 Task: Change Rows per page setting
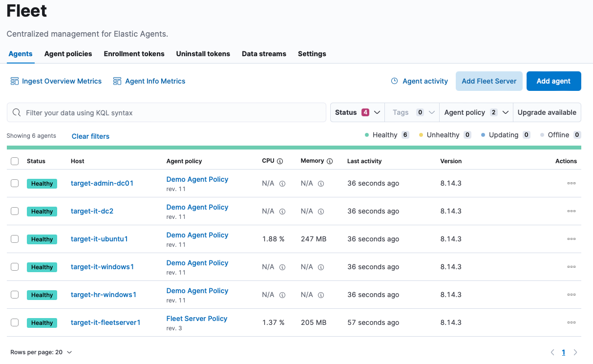pos(41,352)
